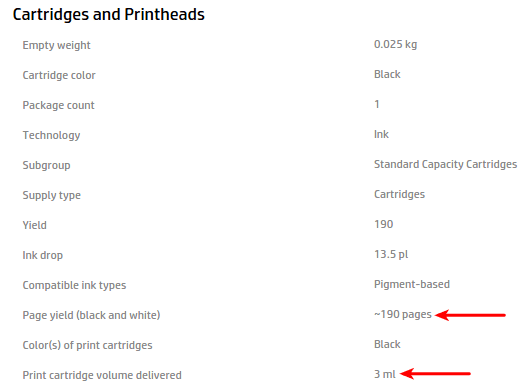Click the 13.5 pl value

tap(391, 255)
